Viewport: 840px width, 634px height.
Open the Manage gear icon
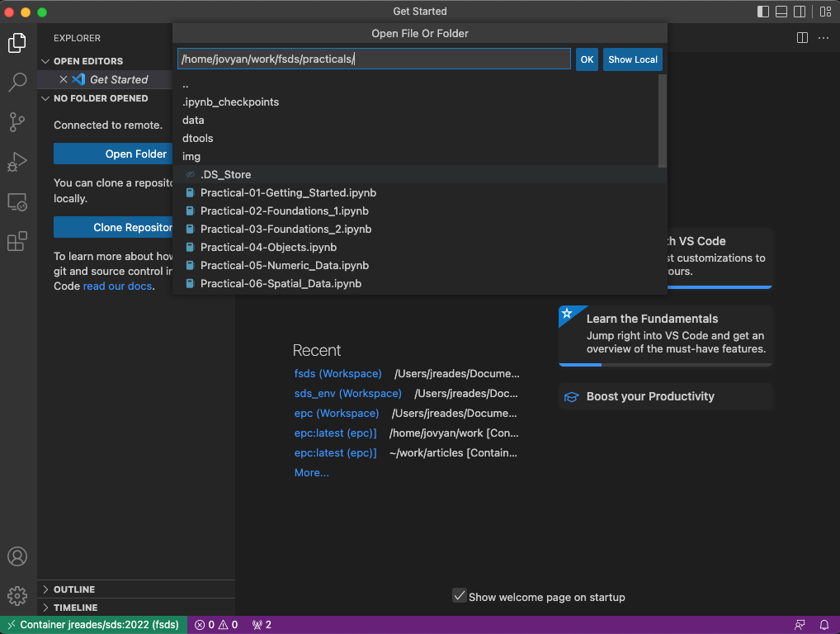coord(17,595)
